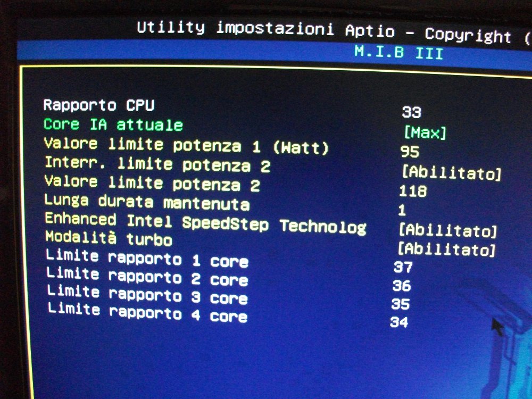Select Valore limite potenza 2 label

click(152, 183)
